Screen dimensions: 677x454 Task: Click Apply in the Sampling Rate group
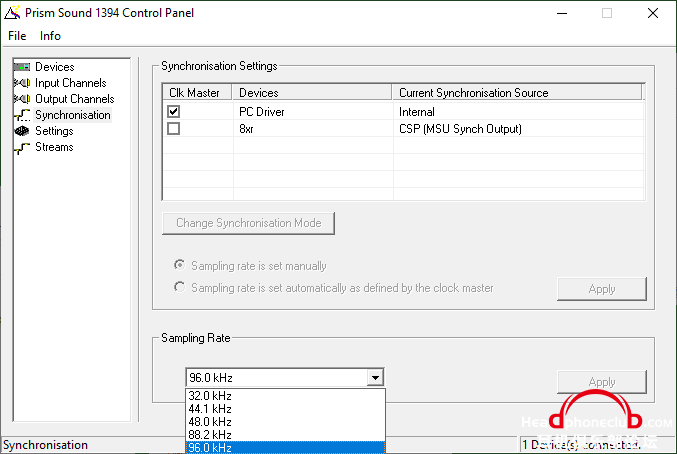(x=602, y=382)
